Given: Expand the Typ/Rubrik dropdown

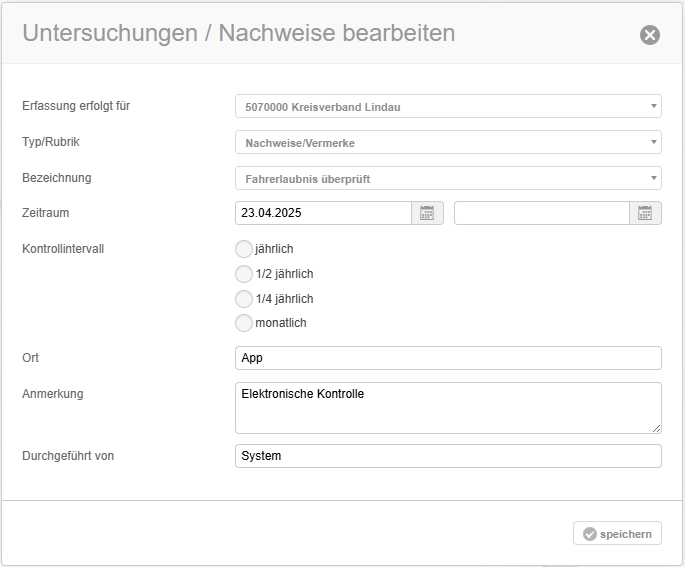Looking at the screenshot, I should click(x=447, y=142).
